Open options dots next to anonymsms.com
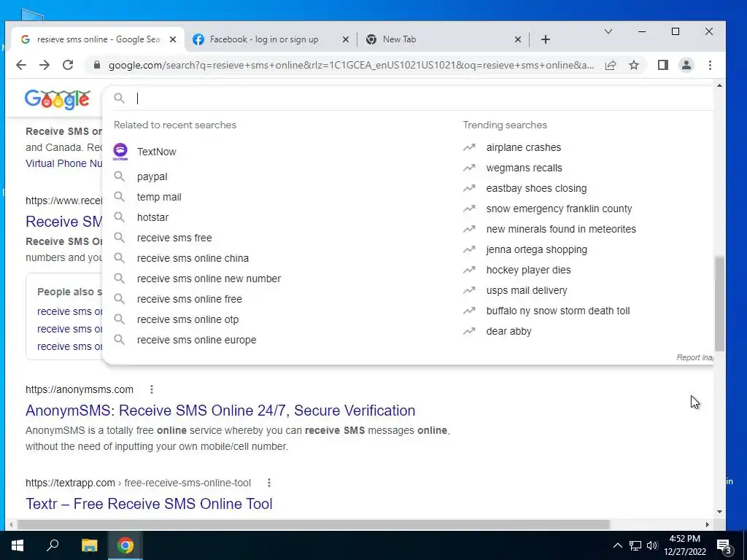 pos(152,389)
